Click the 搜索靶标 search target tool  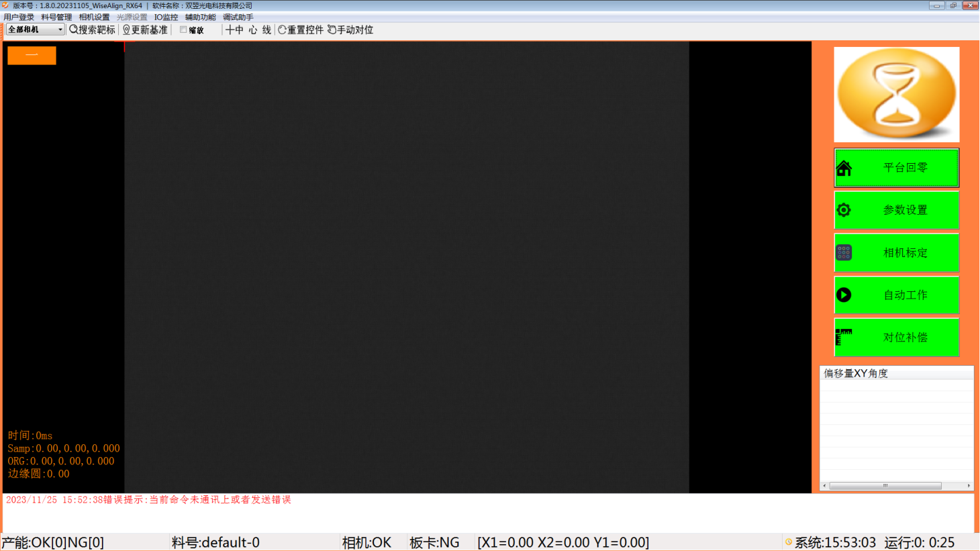[93, 30]
